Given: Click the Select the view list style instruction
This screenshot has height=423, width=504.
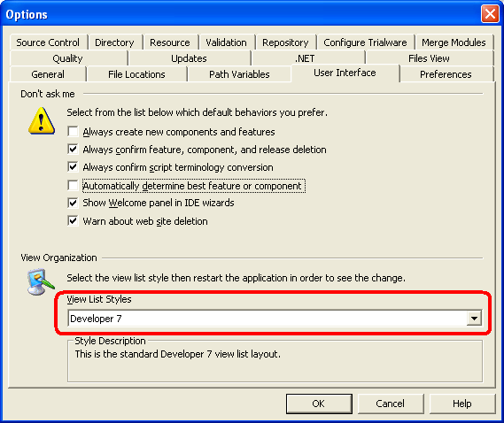Looking at the screenshot, I should (236, 278).
